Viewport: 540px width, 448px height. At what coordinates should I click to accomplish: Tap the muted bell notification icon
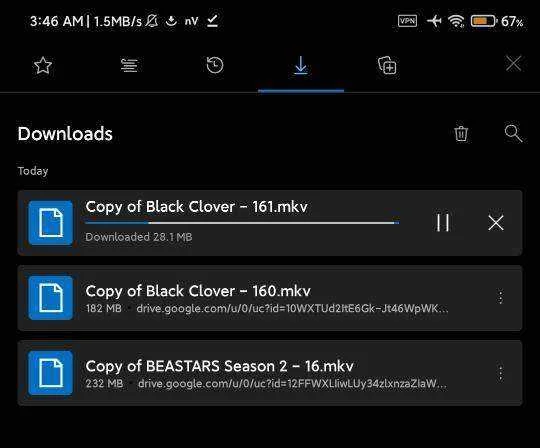click(152, 21)
